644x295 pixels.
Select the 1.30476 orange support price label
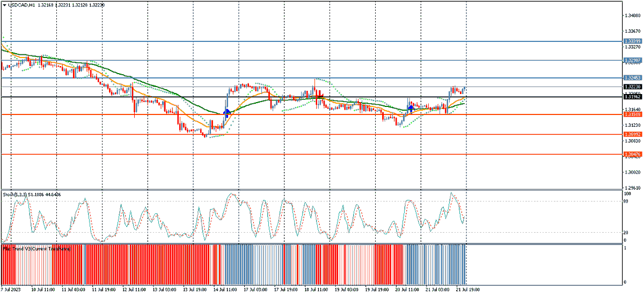pyautogui.click(x=633, y=154)
